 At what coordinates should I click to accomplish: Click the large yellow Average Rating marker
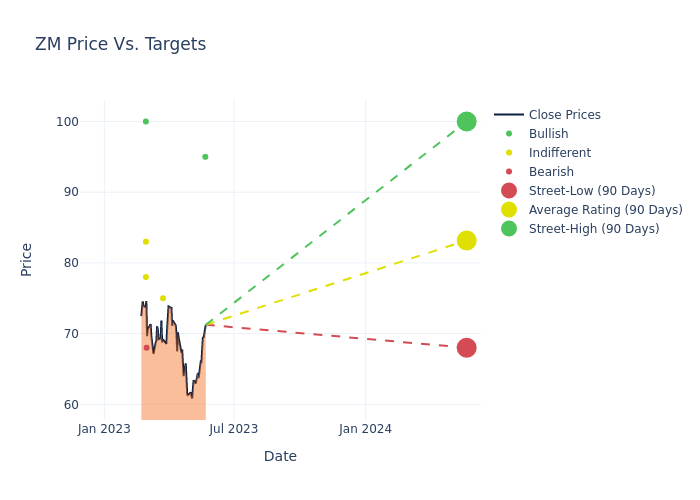pos(466,241)
